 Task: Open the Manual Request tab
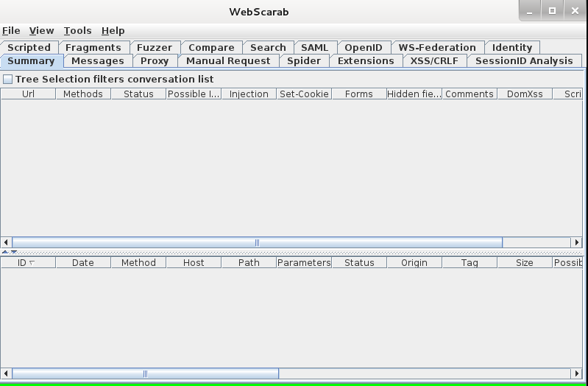[x=228, y=61]
